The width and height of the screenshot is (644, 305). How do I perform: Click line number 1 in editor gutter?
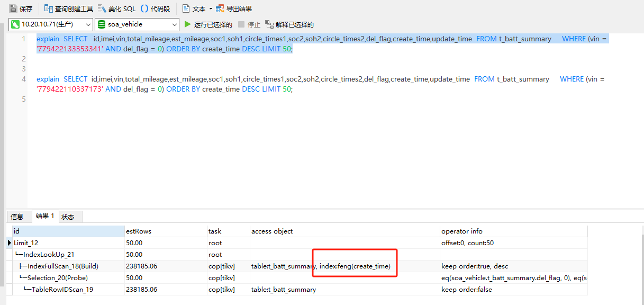[23, 39]
